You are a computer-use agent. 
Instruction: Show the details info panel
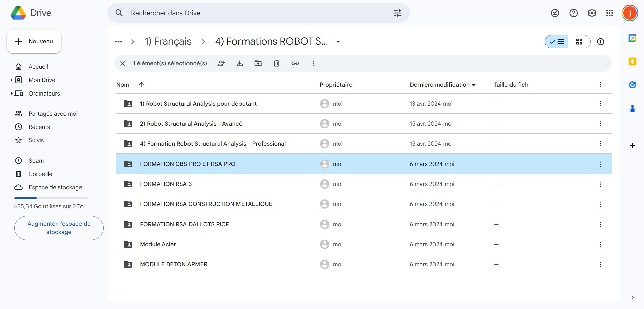(x=601, y=42)
